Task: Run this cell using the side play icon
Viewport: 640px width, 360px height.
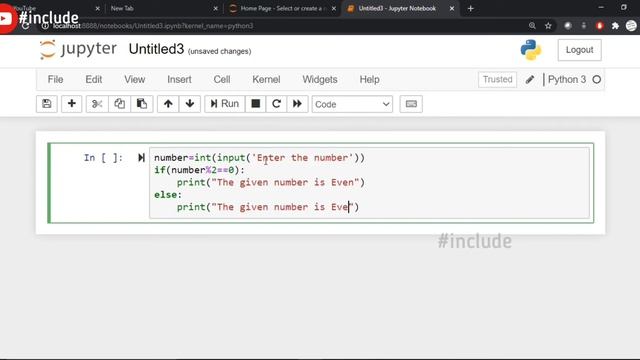Action: click(x=141, y=158)
